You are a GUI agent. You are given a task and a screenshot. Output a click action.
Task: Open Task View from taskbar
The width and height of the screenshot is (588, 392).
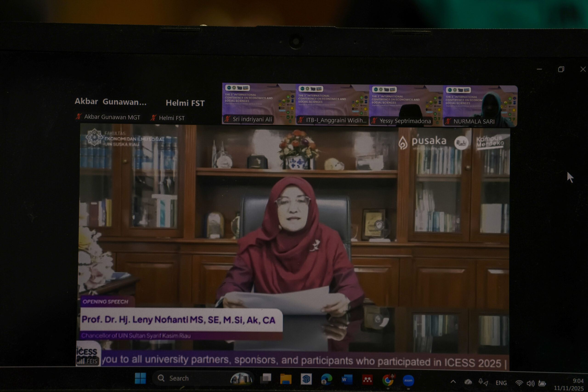click(x=266, y=378)
